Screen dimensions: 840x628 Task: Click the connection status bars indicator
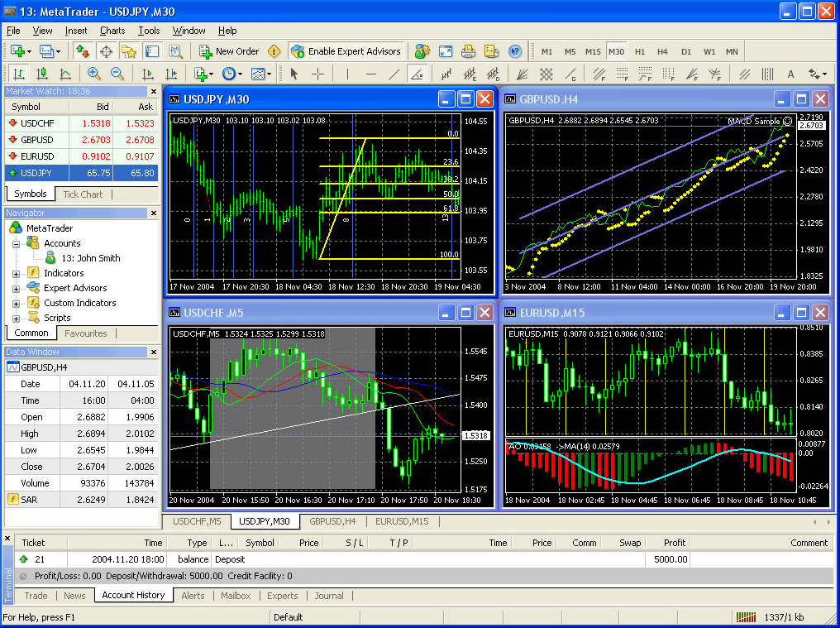coord(746,617)
